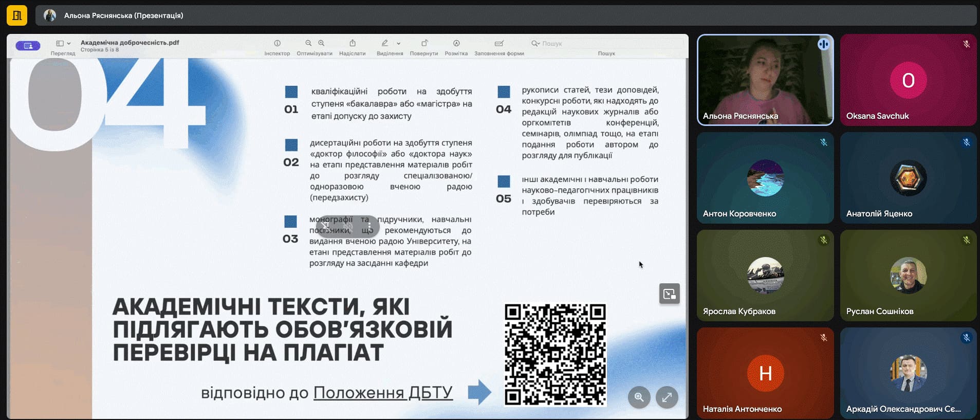Image resolution: width=980 pixels, height=420 pixels.
Task: Expand presentation with the fullscreen arrows button
Action: point(667,397)
